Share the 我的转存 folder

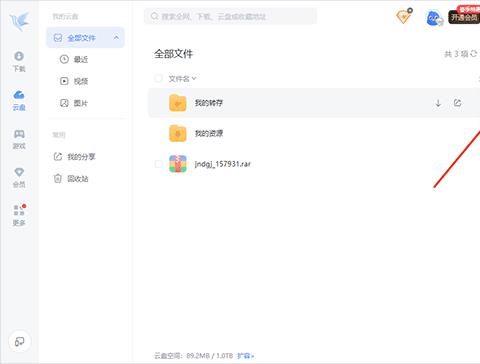pos(457,103)
